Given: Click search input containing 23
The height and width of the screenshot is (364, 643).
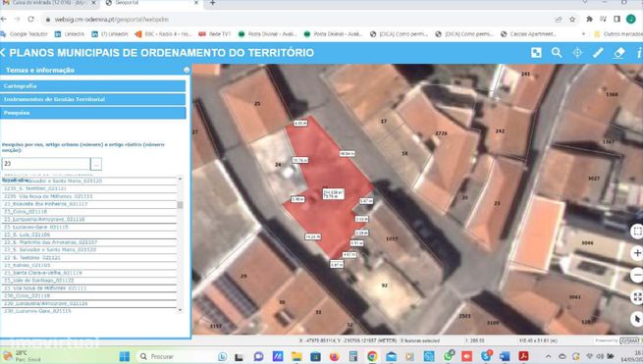Looking at the screenshot, I should tap(46, 164).
